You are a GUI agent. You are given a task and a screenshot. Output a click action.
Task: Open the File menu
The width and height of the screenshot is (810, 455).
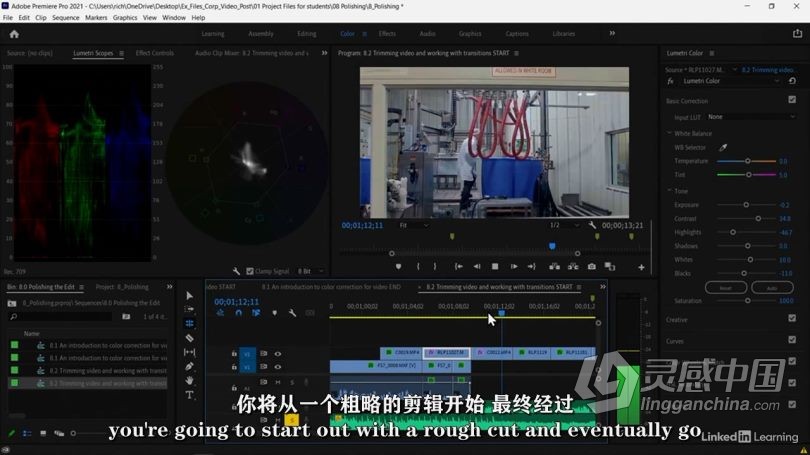[8, 18]
